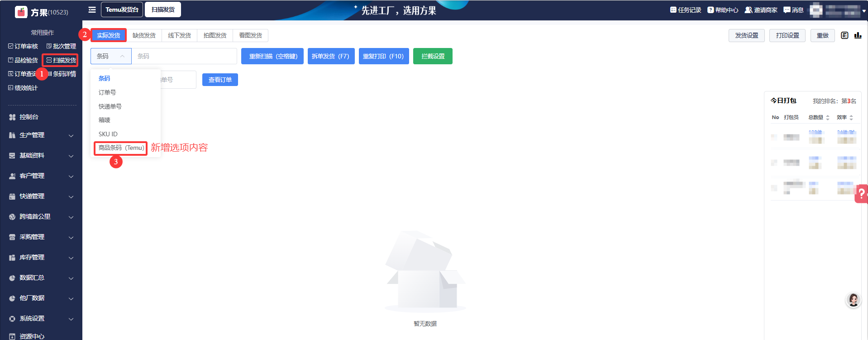Choose SKU ID from the dropdown list

(125, 134)
